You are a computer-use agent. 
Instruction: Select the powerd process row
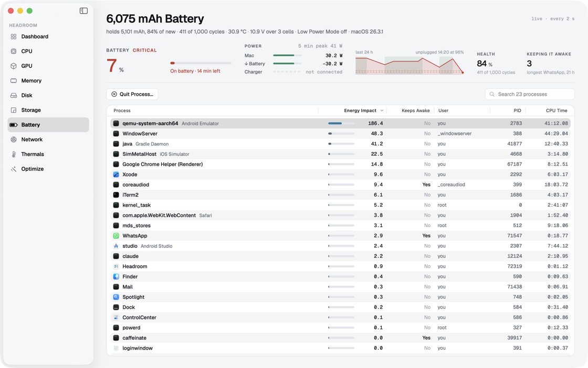pos(341,328)
